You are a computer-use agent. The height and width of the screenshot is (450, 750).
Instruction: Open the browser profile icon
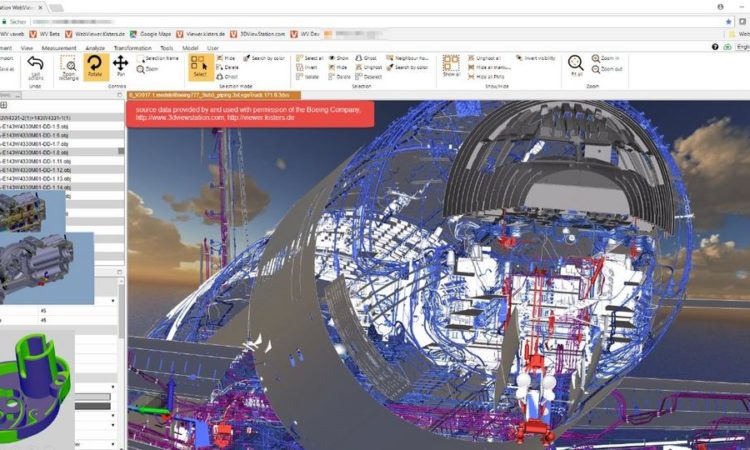tap(720, 7)
